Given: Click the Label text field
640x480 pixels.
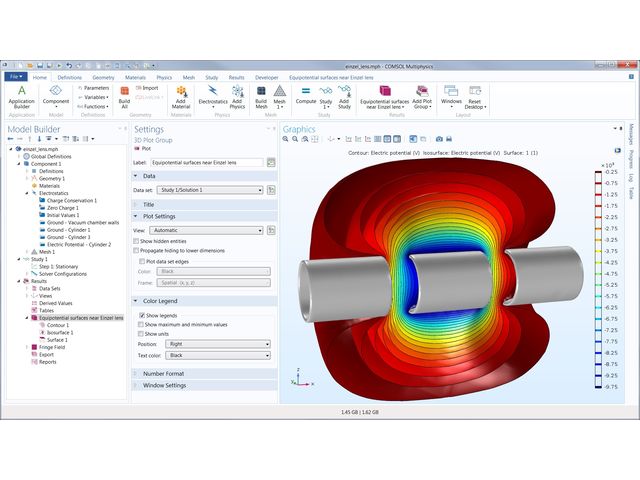Looking at the screenshot, I should (206, 162).
